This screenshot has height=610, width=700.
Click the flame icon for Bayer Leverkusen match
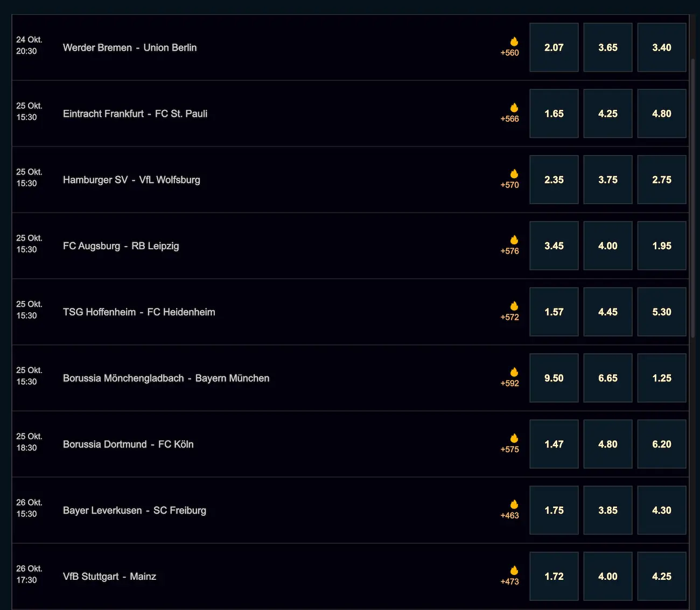[x=514, y=505]
